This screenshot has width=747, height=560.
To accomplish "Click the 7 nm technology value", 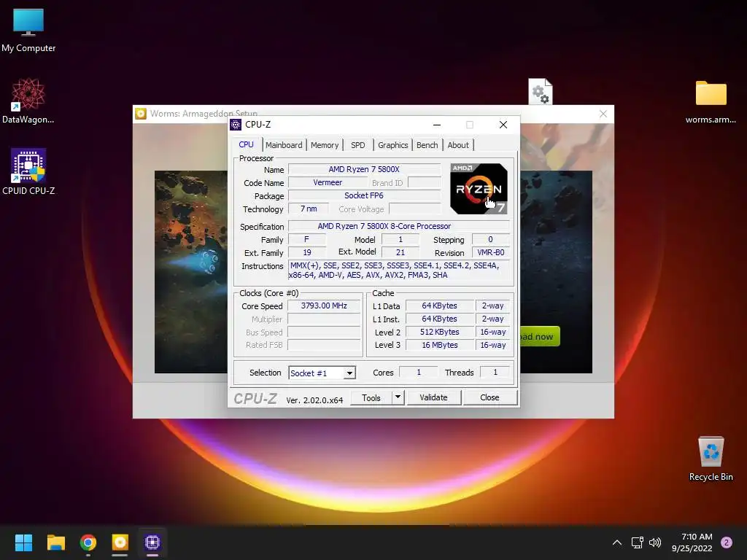I will (x=309, y=209).
